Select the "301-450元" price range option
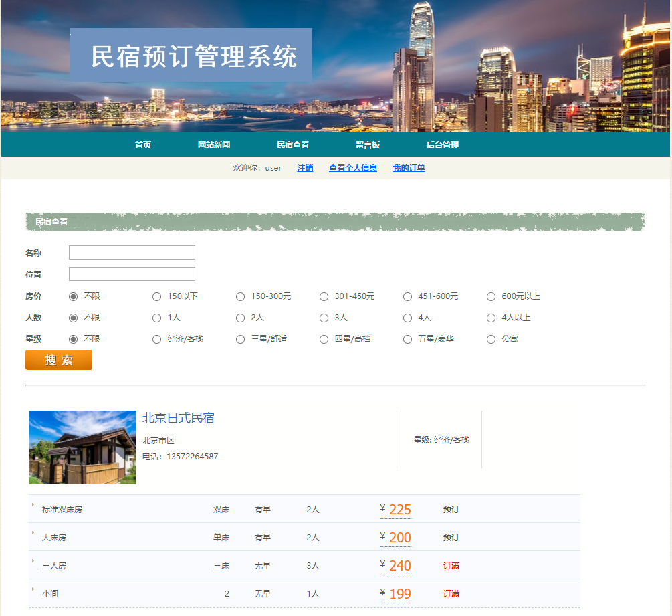 (x=324, y=296)
